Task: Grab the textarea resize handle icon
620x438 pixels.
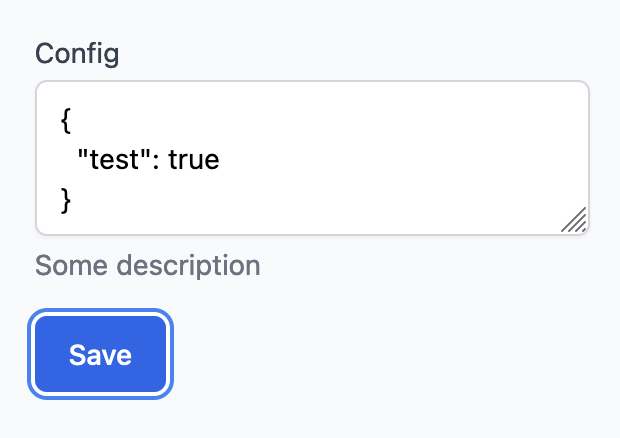Action: click(573, 220)
